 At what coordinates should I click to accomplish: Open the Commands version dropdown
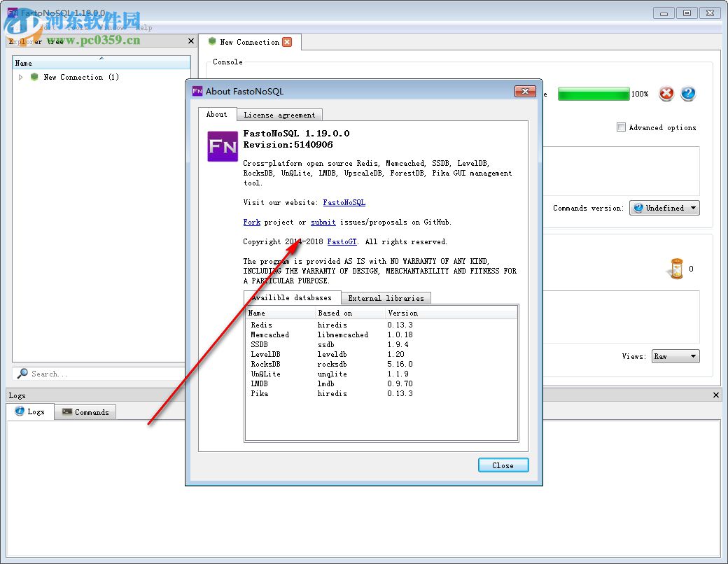664,208
